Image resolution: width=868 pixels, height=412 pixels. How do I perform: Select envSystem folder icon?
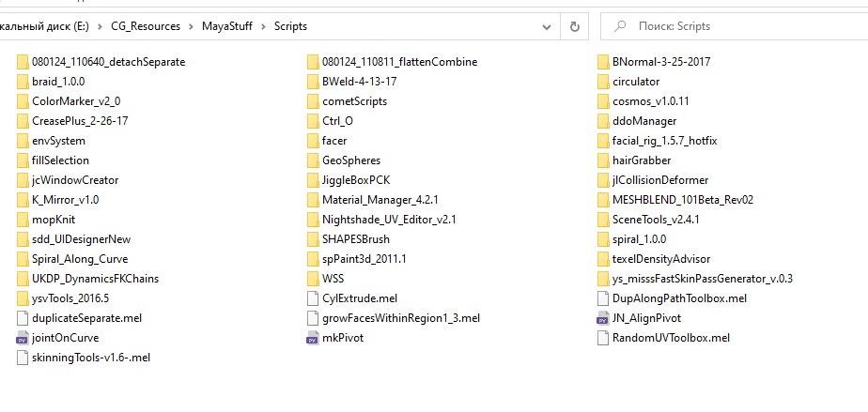click(x=23, y=141)
